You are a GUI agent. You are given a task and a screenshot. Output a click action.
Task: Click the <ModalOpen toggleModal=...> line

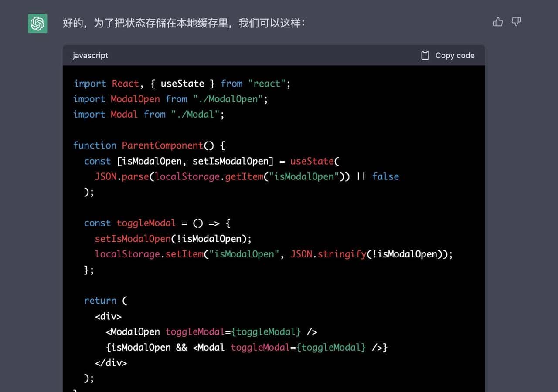pyautogui.click(x=211, y=332)
